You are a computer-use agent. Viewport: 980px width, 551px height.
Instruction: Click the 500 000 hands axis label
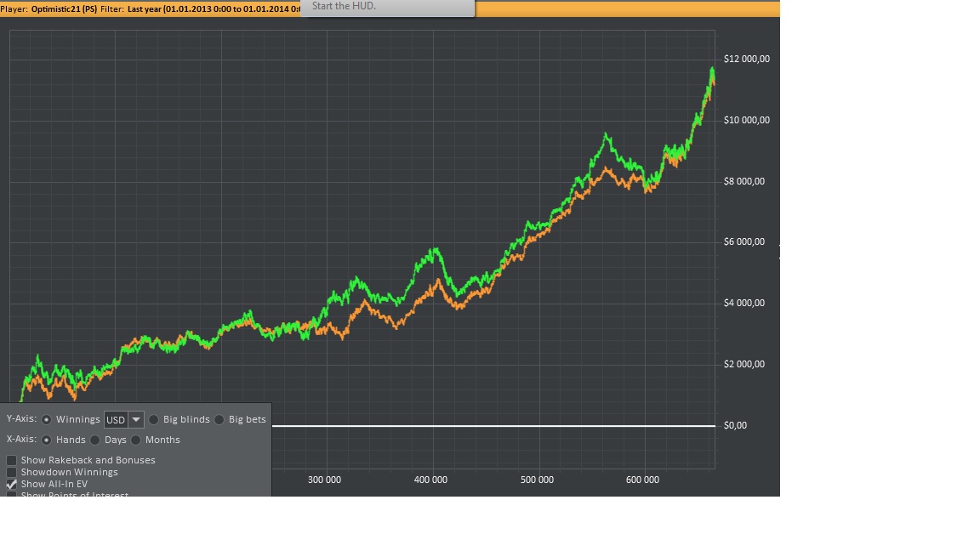point(537,480)
